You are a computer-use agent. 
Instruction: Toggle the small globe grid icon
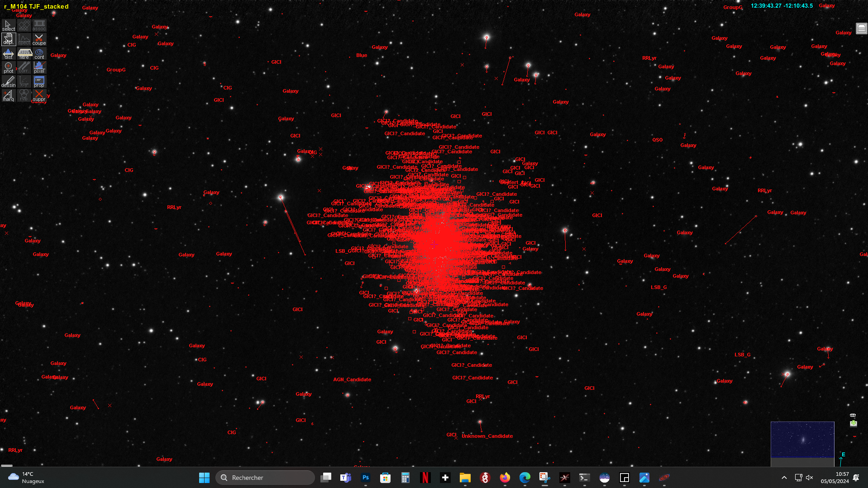point(853,415)
